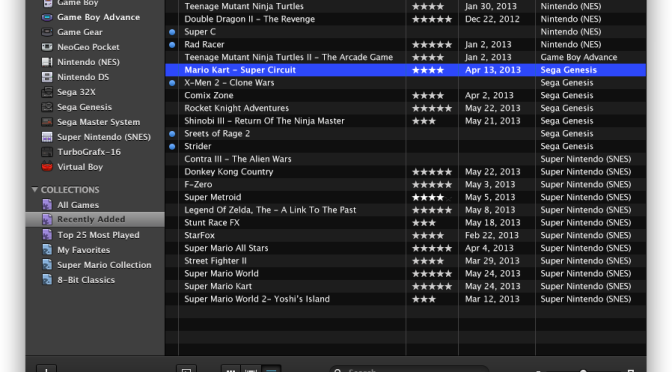Click the four-star rating of Comix Zone

(428, 96)
